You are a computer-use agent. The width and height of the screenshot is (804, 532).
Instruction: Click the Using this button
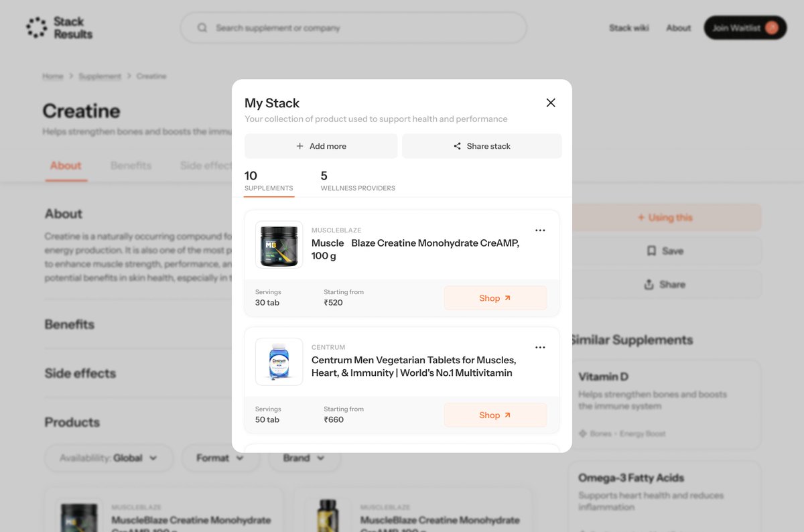pos(665,217)
